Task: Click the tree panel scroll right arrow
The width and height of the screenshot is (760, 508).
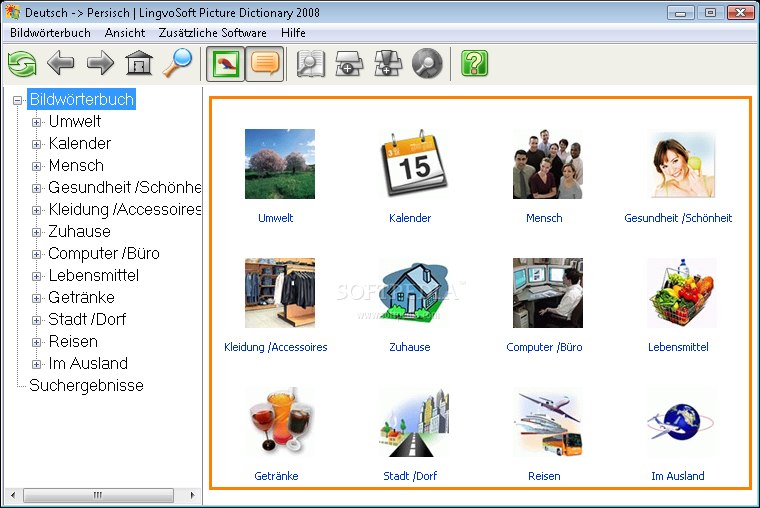Action: click(x=192, y=495)
